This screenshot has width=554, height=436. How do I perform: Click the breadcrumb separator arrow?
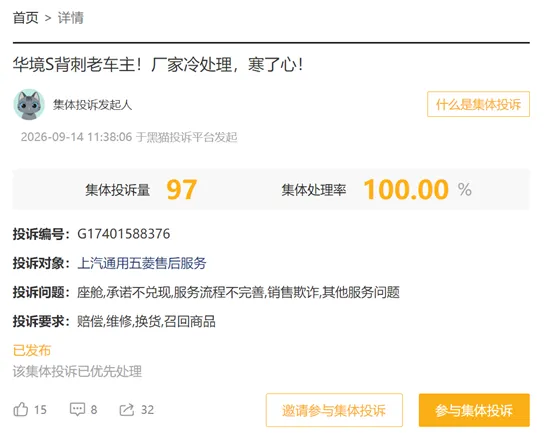48,18
